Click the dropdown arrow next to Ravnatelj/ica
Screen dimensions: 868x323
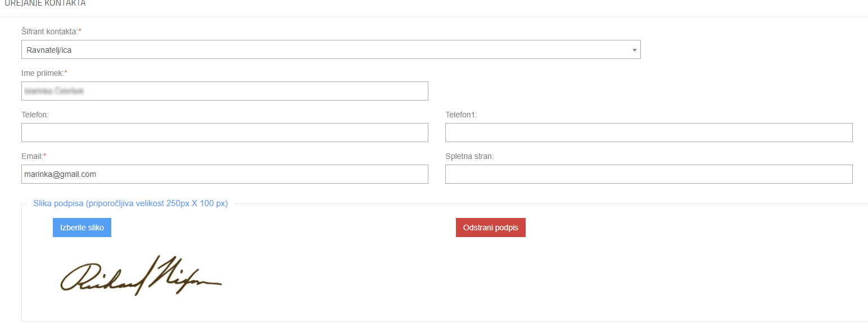coord(634,50)
